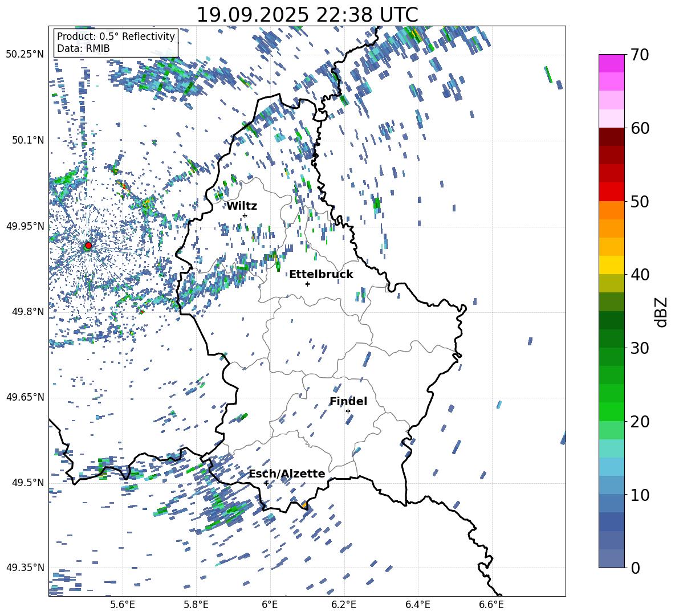Click the 6°E longitude label
Image resolution: width=675 pixels, height=616 pixels.
pyautogui.click(x=270, y=605)
